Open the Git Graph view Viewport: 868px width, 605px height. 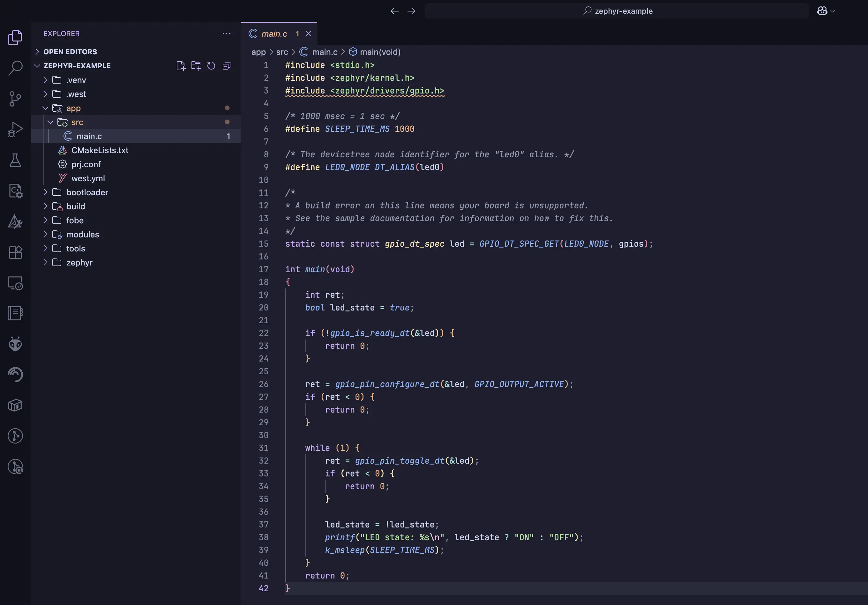click(15, 436)
